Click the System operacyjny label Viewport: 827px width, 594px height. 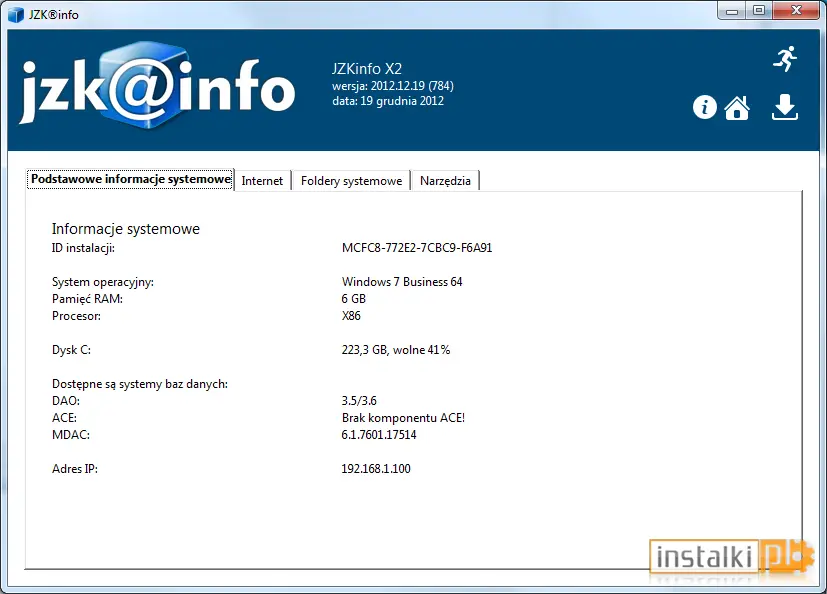103,282
